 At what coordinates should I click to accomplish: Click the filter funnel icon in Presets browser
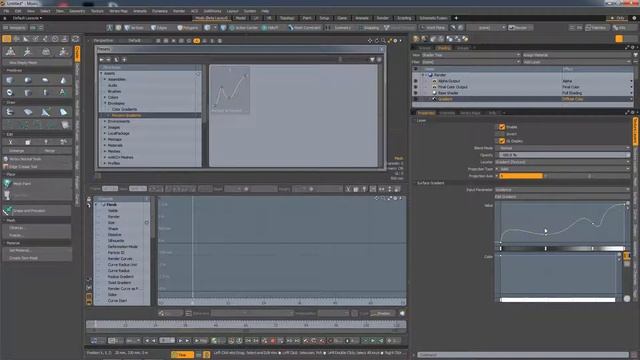point(372,60)
